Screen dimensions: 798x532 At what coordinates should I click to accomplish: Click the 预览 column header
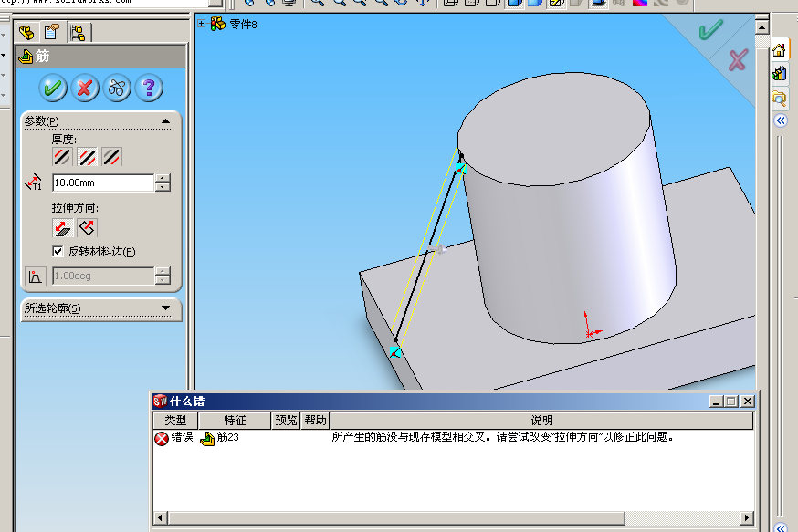tap(286, 421)
